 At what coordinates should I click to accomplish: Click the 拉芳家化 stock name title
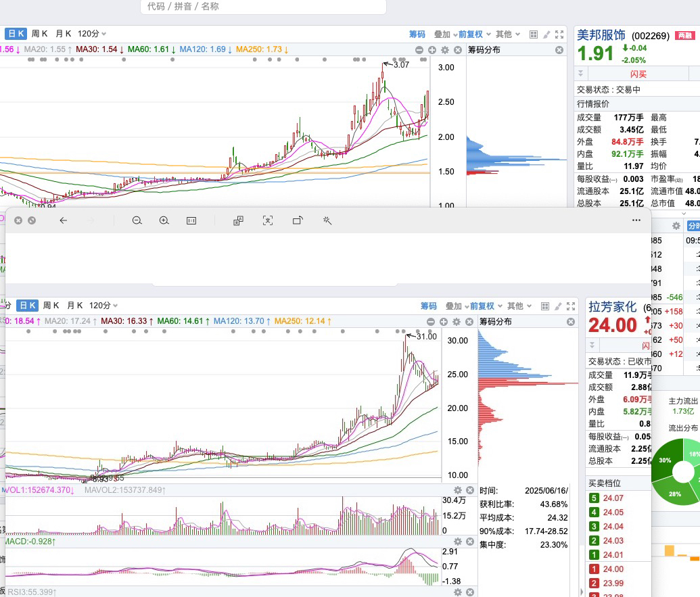pyautogui.click(x=613, y=307)
